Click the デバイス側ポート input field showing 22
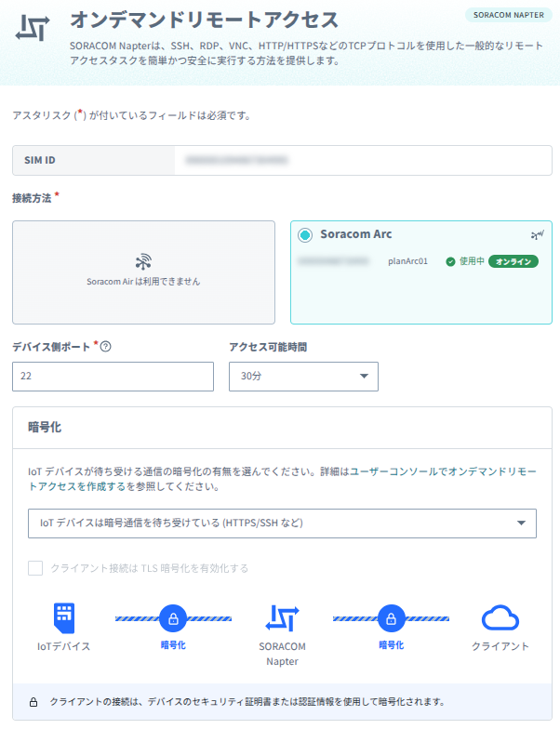 pos(113,376)
